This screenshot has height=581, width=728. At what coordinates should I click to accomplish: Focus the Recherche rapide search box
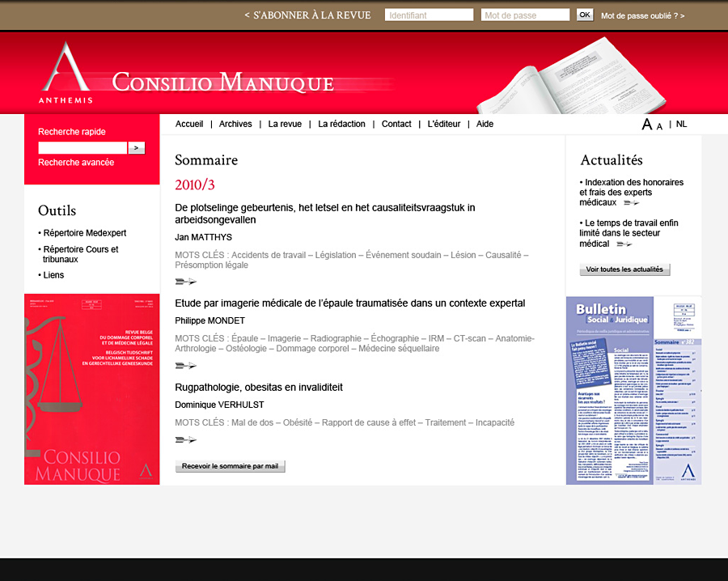coord(83,148)
